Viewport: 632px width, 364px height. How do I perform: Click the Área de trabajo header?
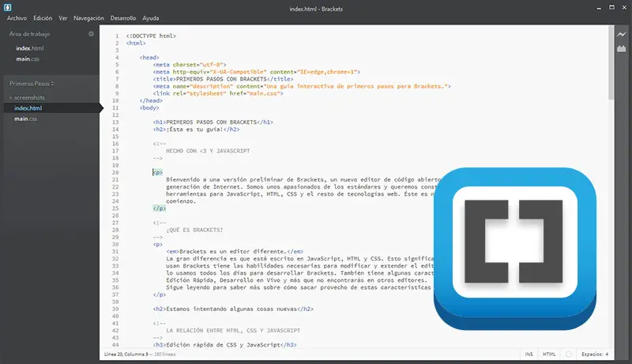coord(29,34)
